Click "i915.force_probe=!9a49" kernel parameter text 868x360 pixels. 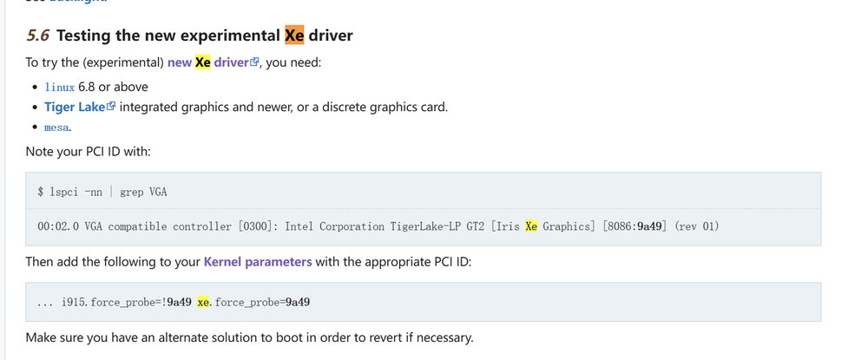click(x=127, y=302)
